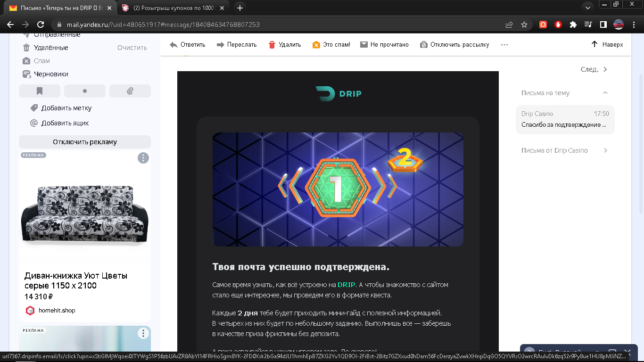Reload the page
The height and width of the screenshot is (362, 644).
pos(41,25)
